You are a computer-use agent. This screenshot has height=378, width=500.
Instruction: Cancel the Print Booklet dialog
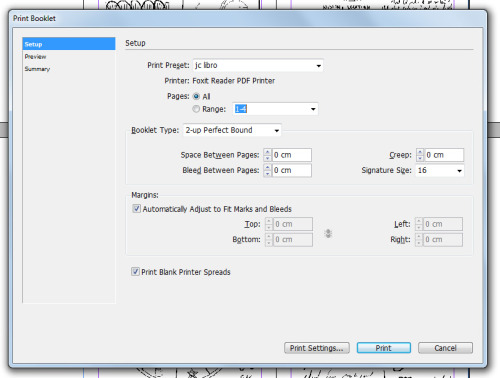pyautogui.click(x=445, y=348)
